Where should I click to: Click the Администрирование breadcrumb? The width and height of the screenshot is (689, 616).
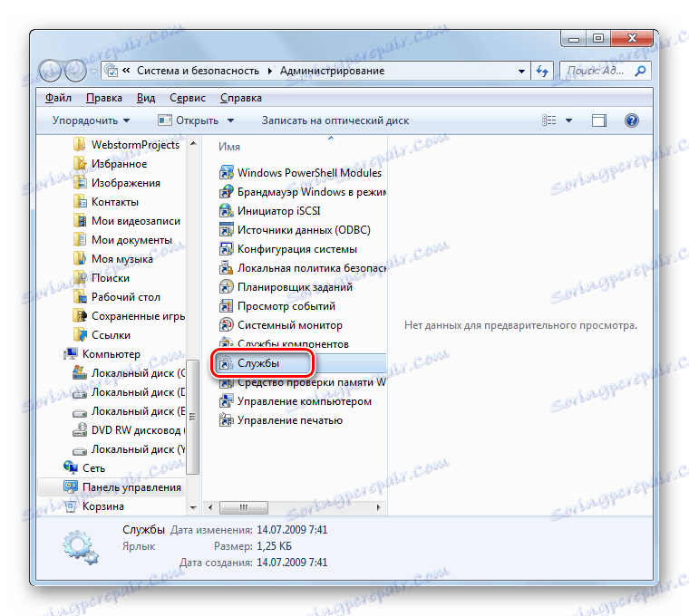tap(332, 71)
